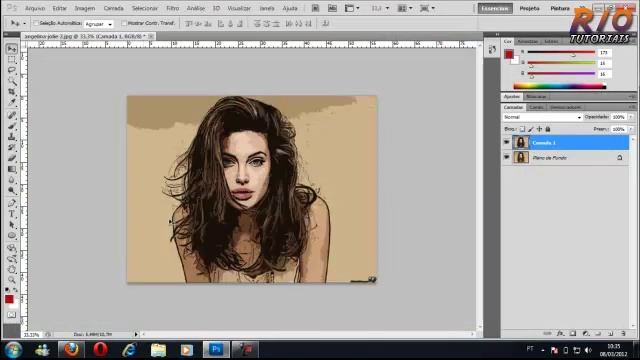Select the Eyedropper tool
This screenshot has height=360, width=640.
[12, 102]
